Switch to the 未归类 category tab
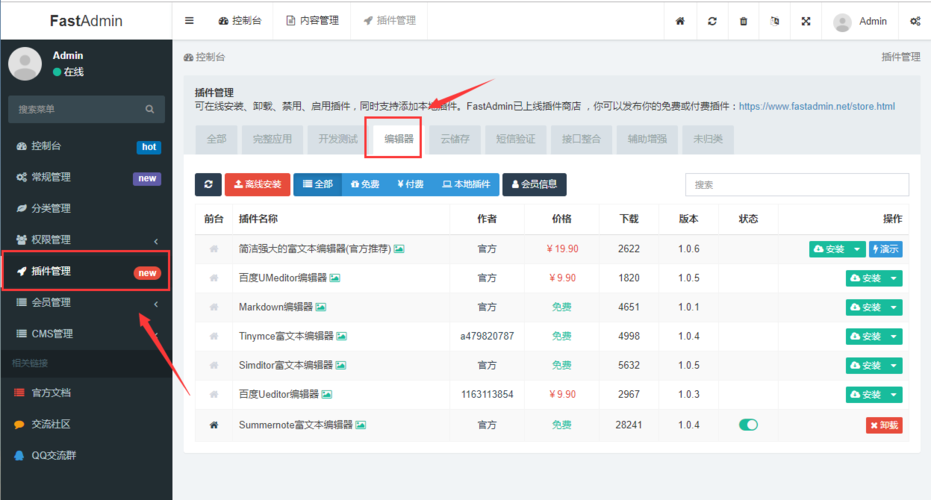Image resolution: width=931 pixels, height=500 pixels. (708, 139)
